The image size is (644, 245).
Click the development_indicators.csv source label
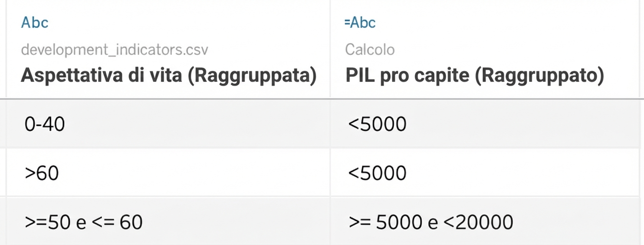(x=114, y=50)
